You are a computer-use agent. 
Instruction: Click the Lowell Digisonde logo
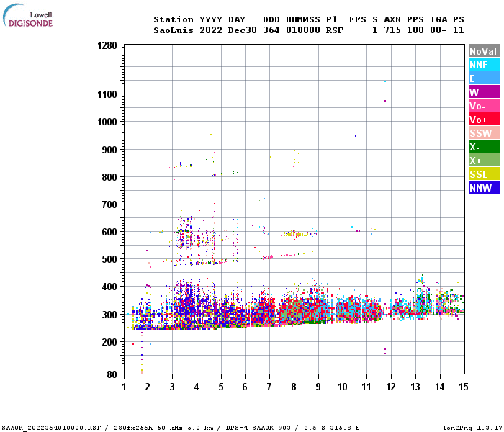coord(27,16)
